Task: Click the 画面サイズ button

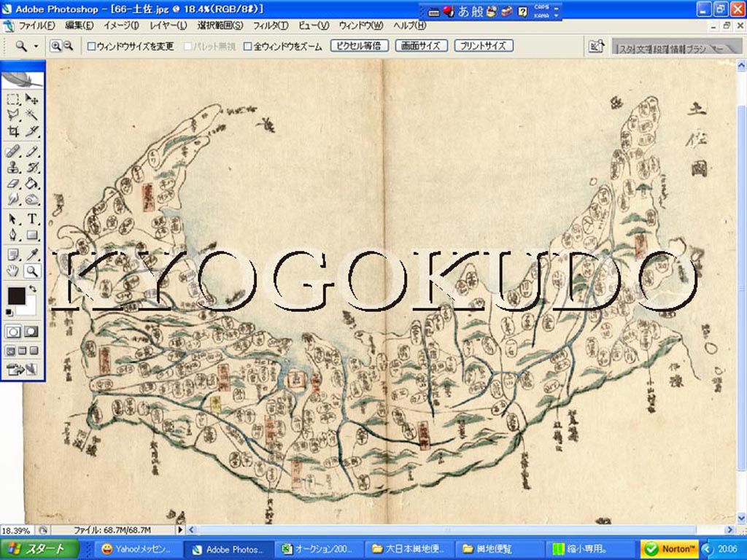Action: [x=421, y=46]
